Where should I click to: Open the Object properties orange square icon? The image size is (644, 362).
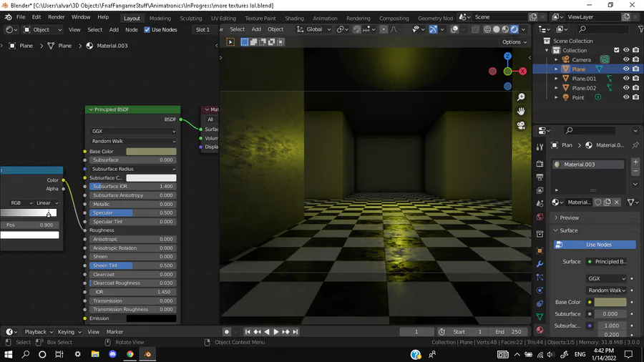click(x=540, y=251)
